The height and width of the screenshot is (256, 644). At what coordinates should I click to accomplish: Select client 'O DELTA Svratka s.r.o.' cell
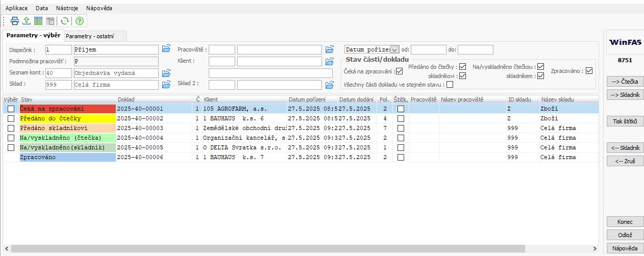244,147
